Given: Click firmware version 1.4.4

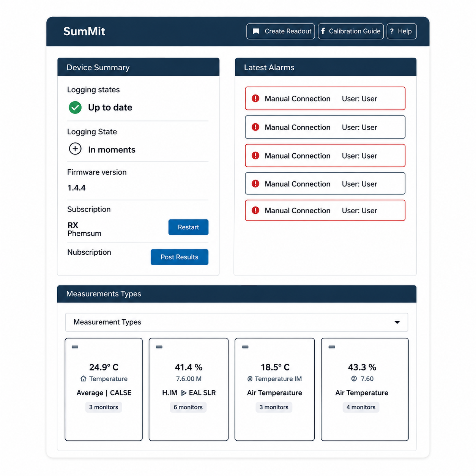Looking at the screenshot, I should [77, 188].
